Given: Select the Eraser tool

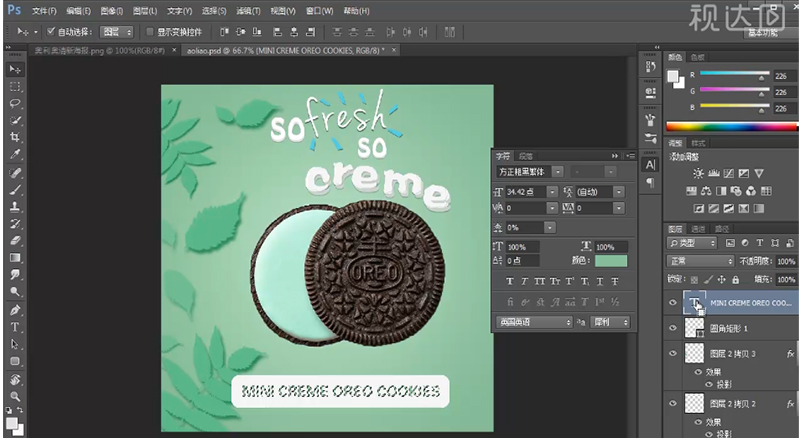Looking at the screenshot, I should point(15,240).
